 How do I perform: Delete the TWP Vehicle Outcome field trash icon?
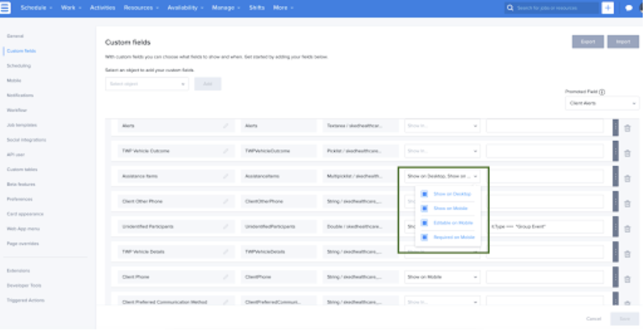click(x=627, y=153)
